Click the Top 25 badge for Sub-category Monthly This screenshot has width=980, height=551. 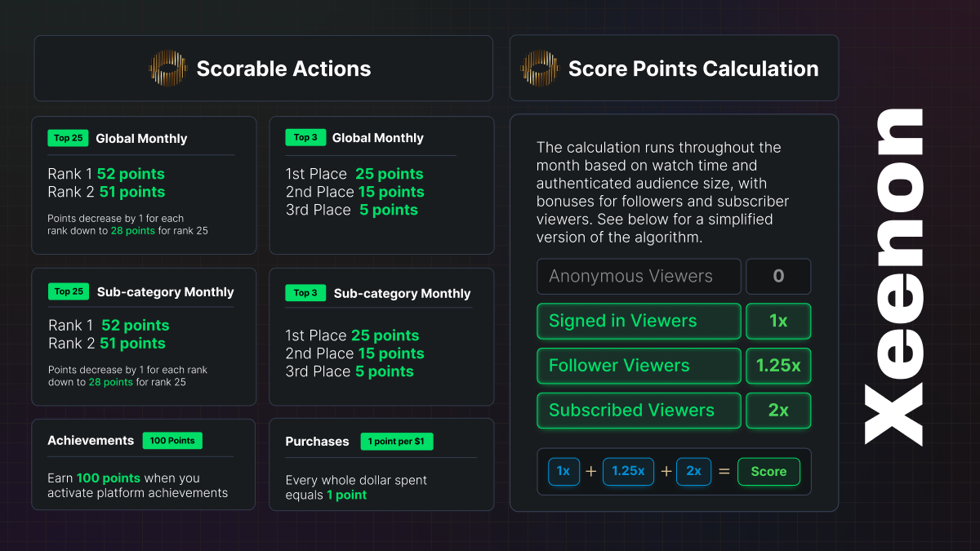click(x=69, y=291)
